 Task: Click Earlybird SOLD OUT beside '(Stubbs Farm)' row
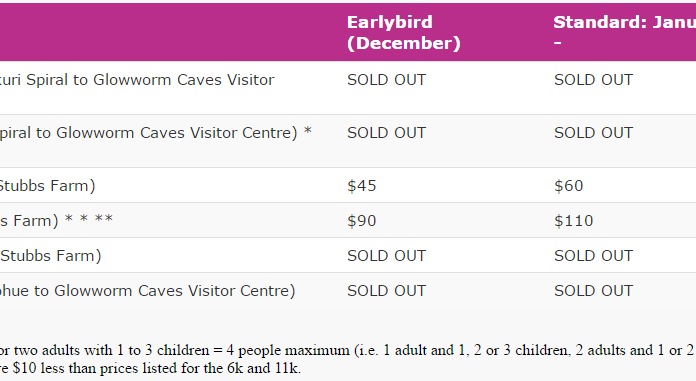coord(387,256)
